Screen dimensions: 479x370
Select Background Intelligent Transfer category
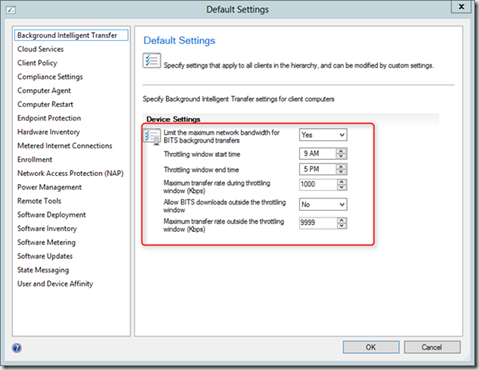71,35
